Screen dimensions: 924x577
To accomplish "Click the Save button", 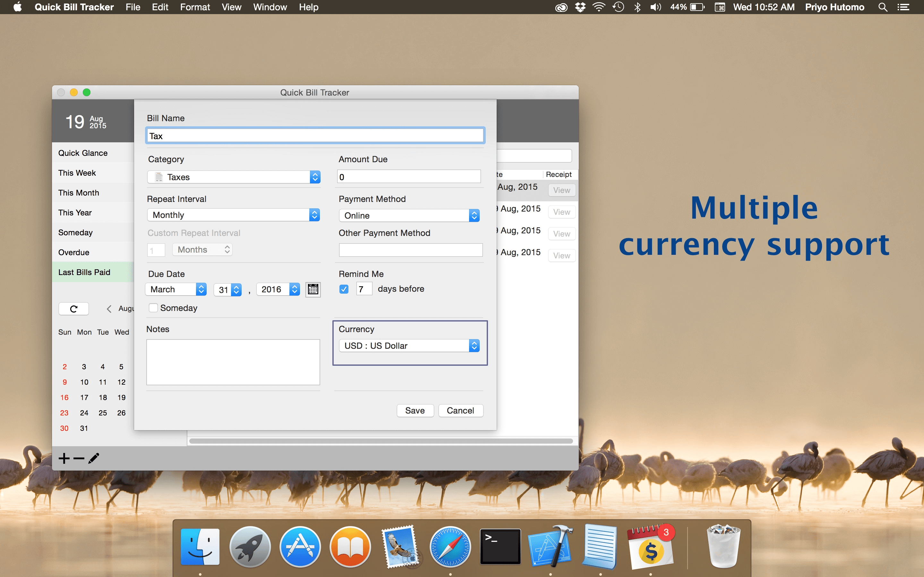I will coord(415,411).
